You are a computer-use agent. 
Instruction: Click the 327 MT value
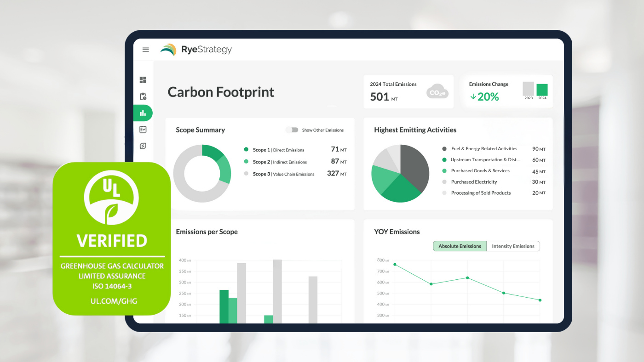point(337,173)
